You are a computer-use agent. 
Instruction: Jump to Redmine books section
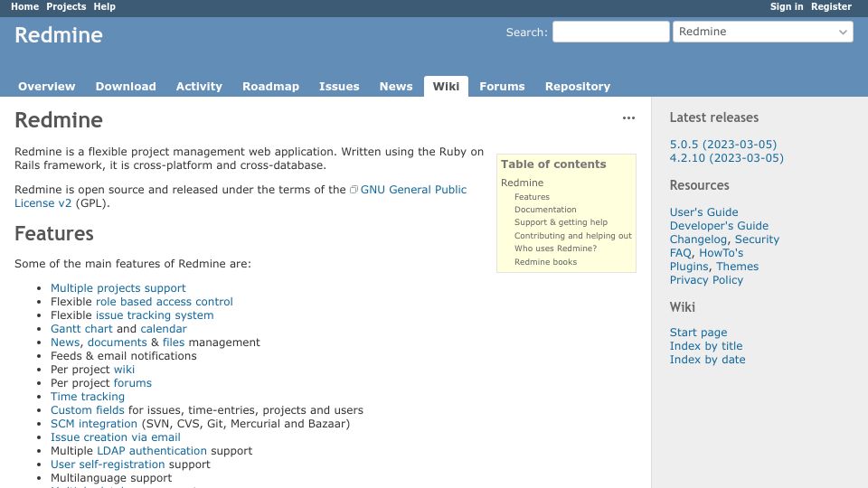click(x=545, y=262)
